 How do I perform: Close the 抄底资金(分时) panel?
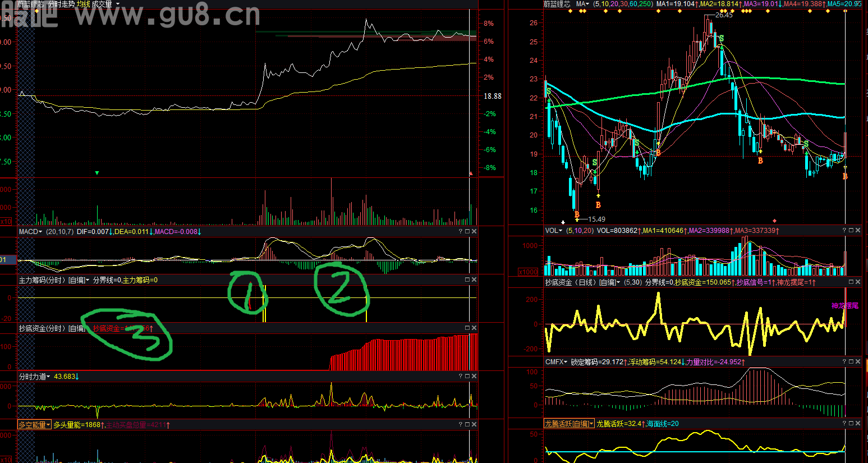[x=474, y=328]
